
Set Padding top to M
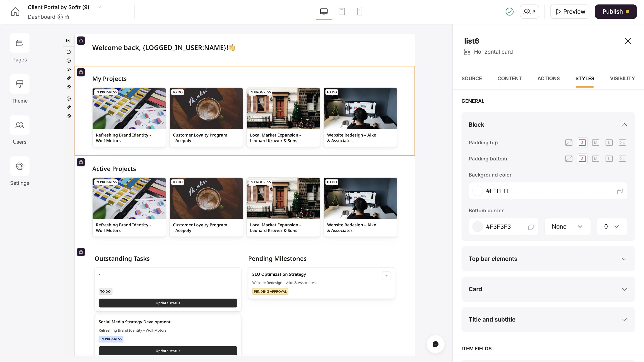click(595, 143)
